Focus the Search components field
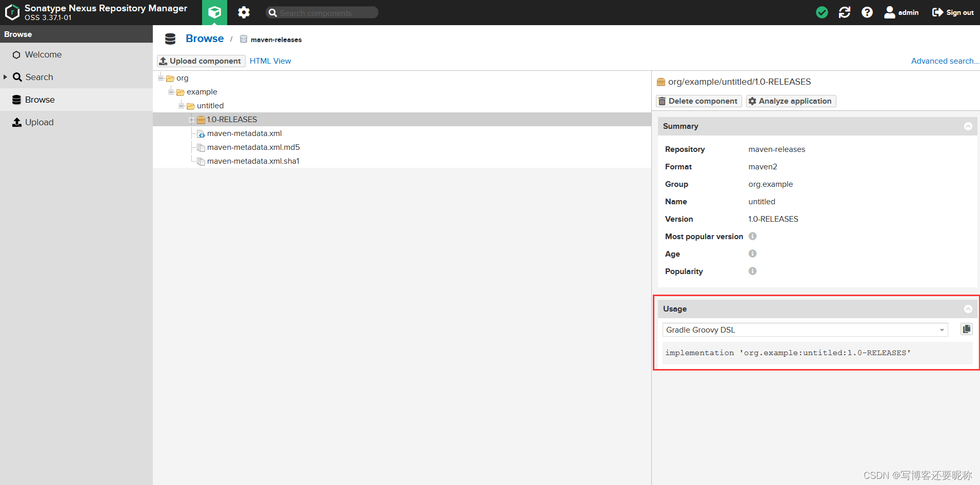This screenshot has width=980, height=485. (x=322, y=13)
